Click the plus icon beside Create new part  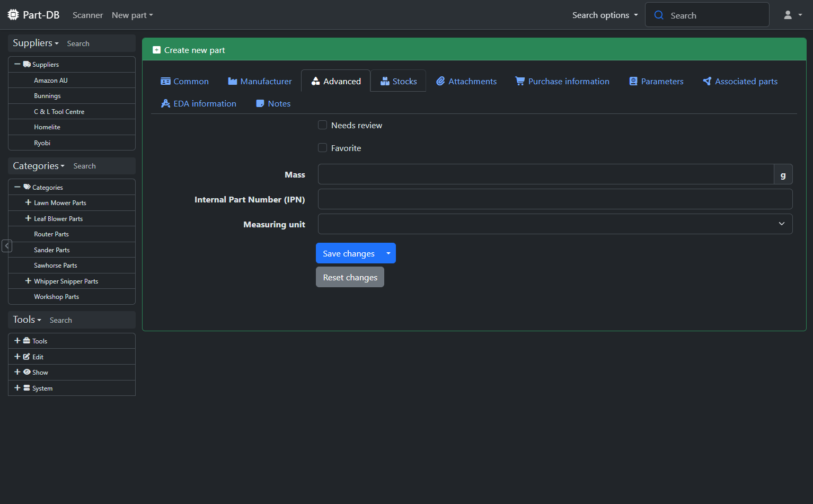coord(156,50)
